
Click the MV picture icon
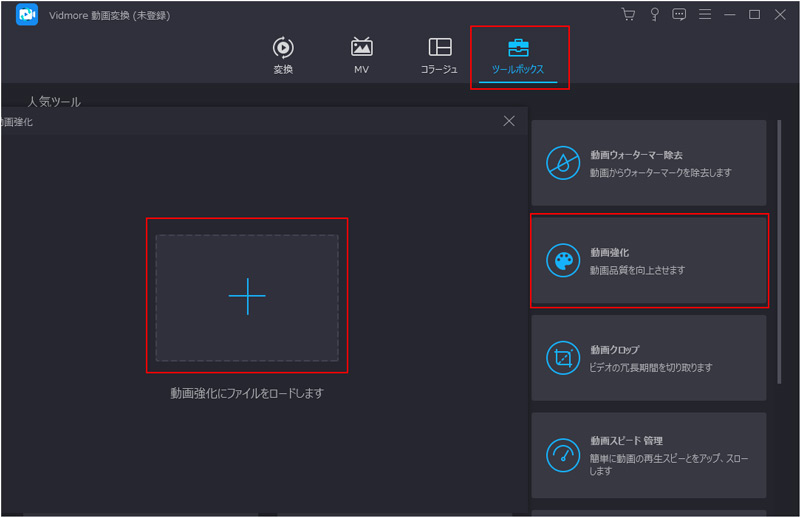361,47
